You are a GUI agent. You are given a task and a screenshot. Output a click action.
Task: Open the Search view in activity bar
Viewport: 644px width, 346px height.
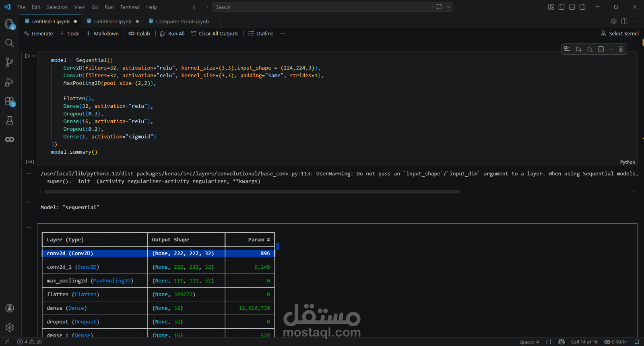tap(10, 43)
